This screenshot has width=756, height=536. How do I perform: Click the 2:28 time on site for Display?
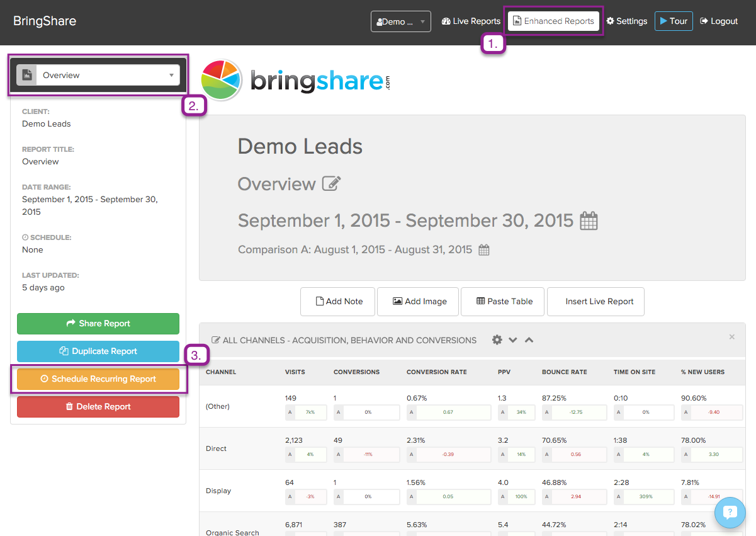(621, 482)
